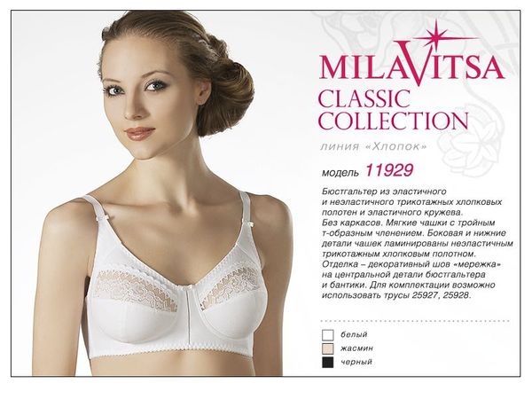Click the жасмин color label text
This screenshot has width=532, height=399.
(x=357, y=348)
